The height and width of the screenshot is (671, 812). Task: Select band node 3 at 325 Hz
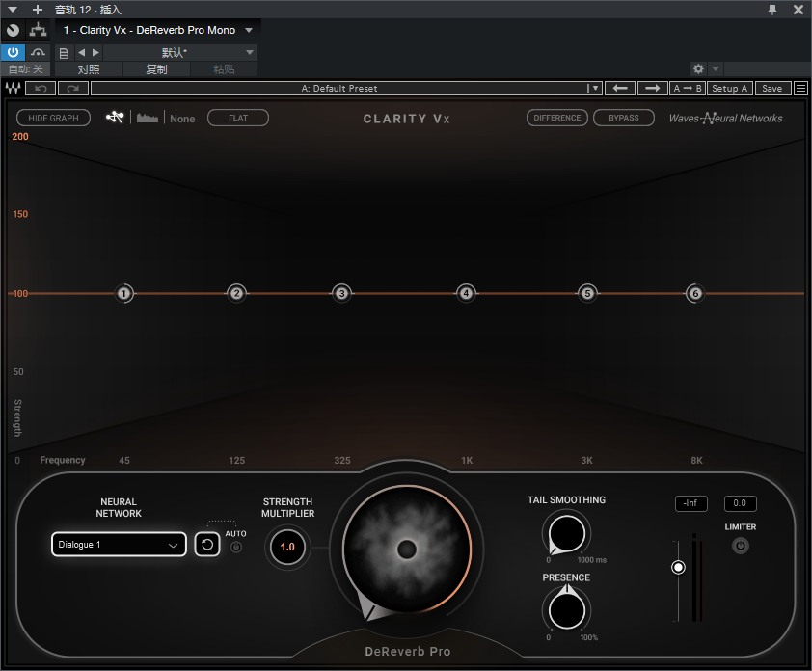pyautogui.click(x=341, y=293)
